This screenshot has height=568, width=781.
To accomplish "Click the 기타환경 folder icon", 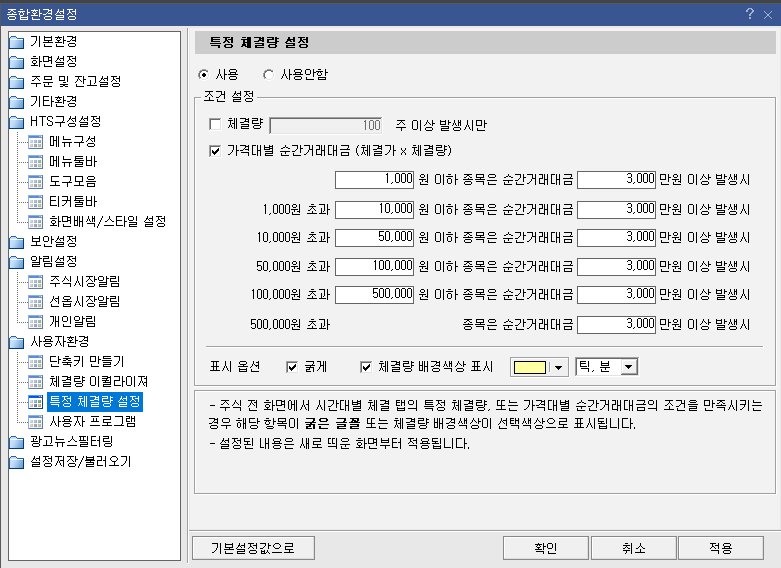I will [16, 102].
